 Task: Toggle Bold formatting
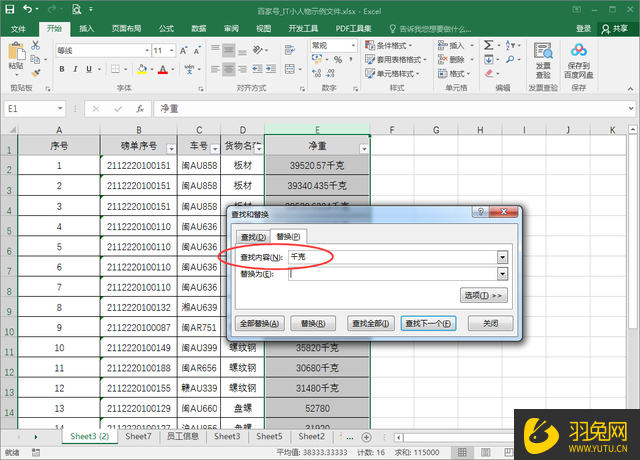62,69
